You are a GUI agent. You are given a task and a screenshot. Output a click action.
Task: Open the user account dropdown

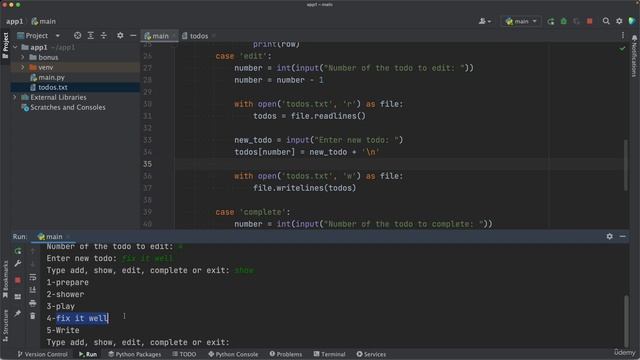484,21
